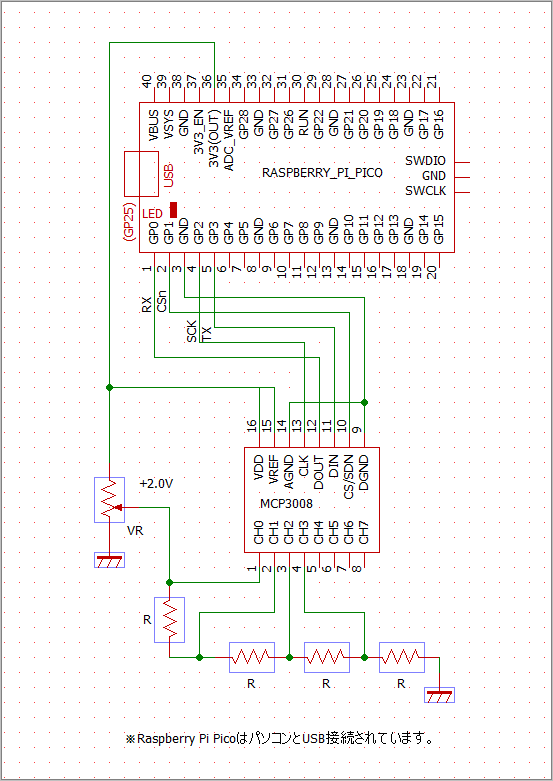553x781 pixels.
Task: Select the middle horizontal resistor in chain
Action: tap(327, 657)
